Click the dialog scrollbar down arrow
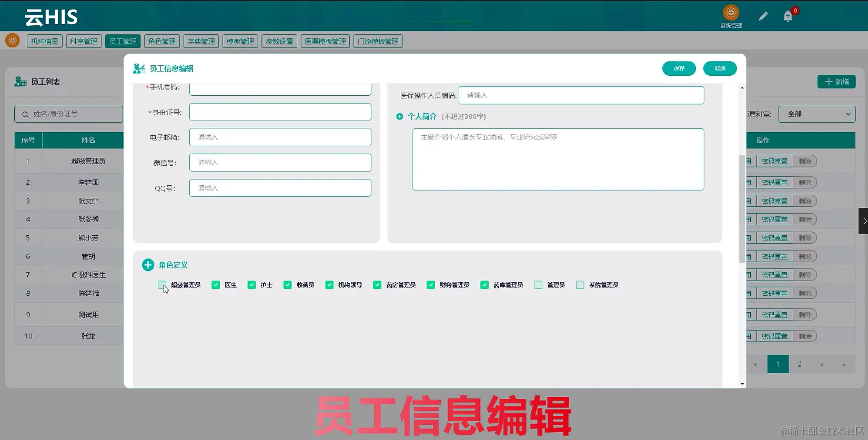The height and width of the screenshot is (440, 868). [742, 384]
